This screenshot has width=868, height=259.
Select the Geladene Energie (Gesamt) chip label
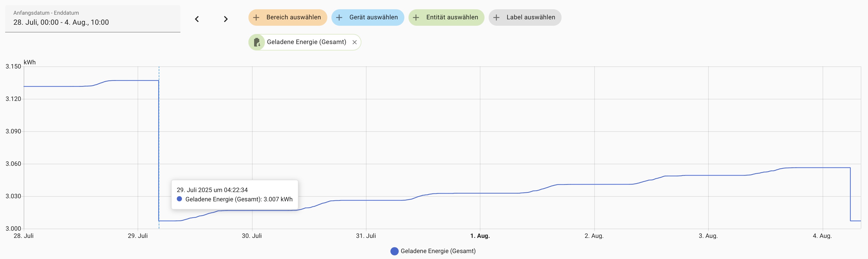306,42
